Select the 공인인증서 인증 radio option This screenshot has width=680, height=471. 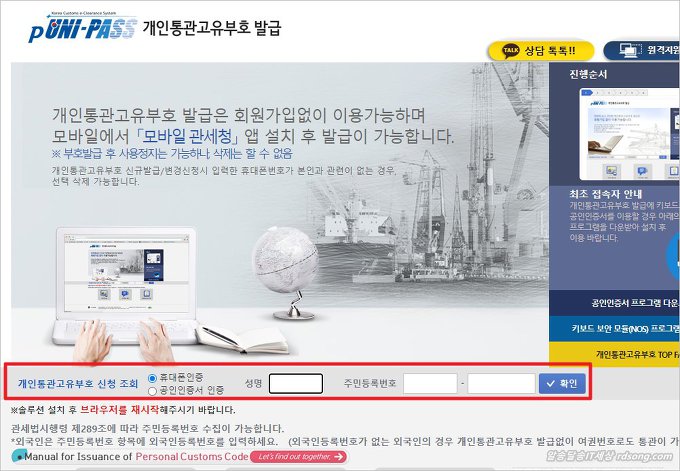[152, 391]
